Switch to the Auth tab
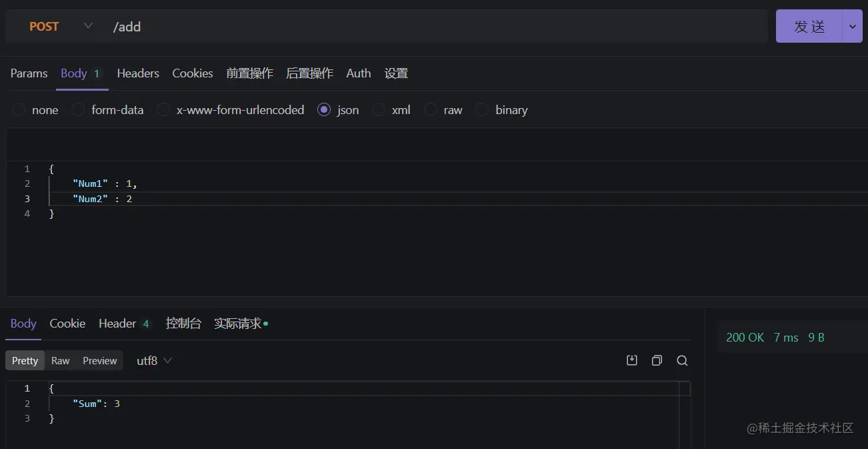Screen dimensions: 868x449 [358, 73]
